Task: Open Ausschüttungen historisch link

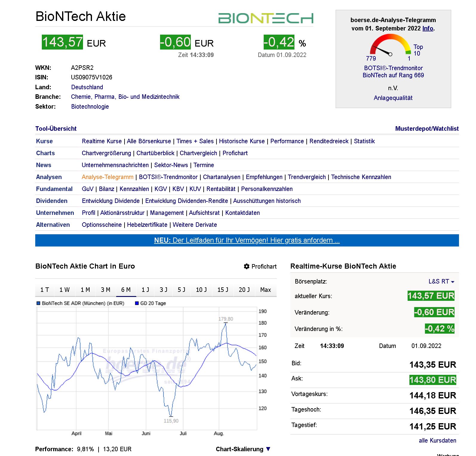Action: pyautogui.click(x=267, y=201)
